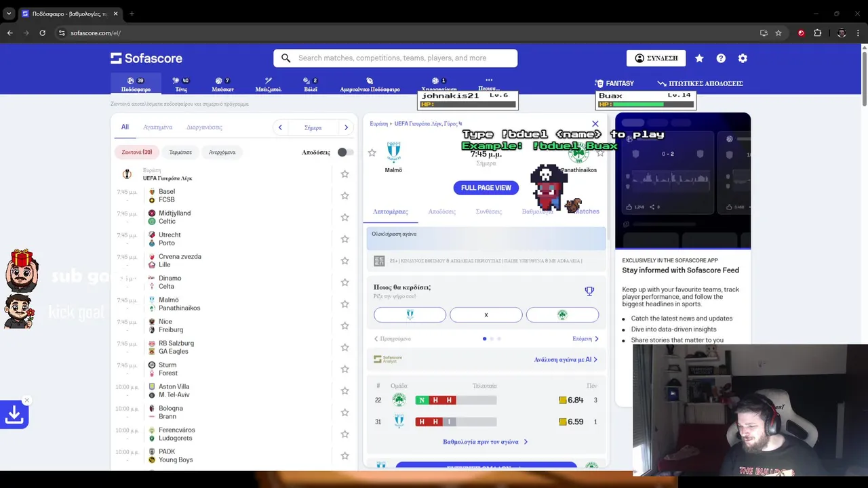This screenshot has width=868, height=488.
Task: Open Βαθμολογία πριν τον αγώνα link
Action: coord(486,442)
